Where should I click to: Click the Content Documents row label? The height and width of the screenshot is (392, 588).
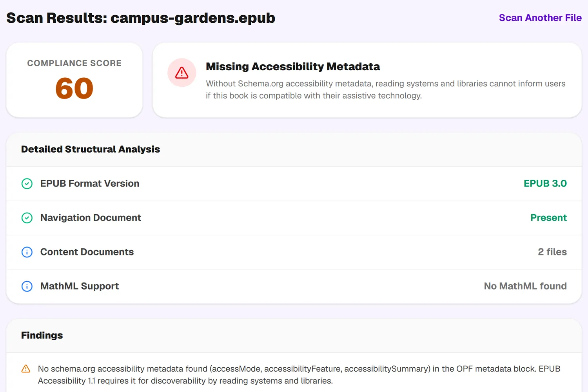pos(87,252)
